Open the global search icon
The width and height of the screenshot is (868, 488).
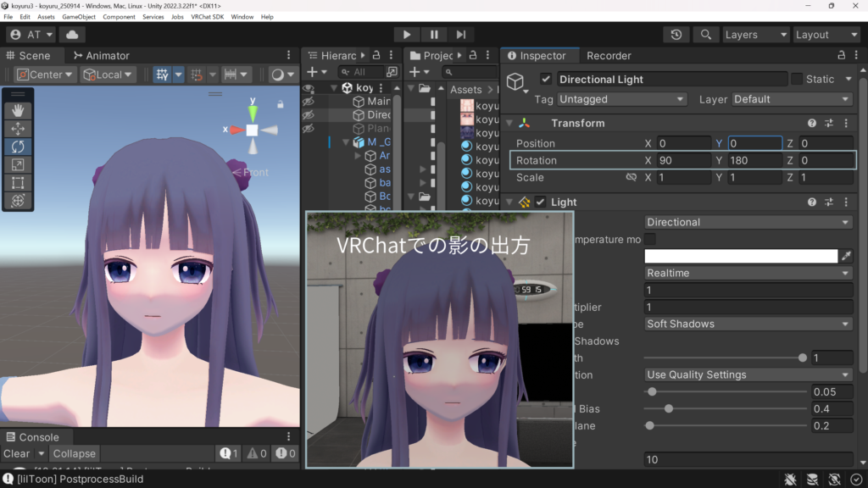coord(706,34)
